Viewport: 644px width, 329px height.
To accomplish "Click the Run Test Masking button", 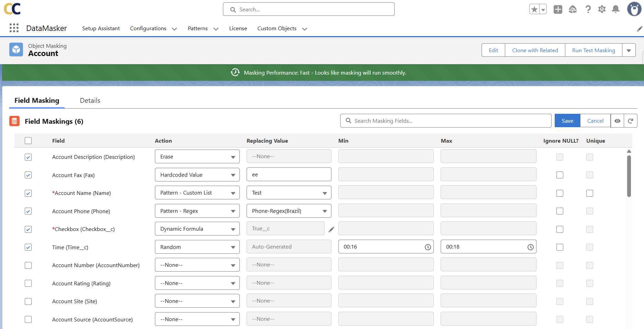I will click(594, 50).
